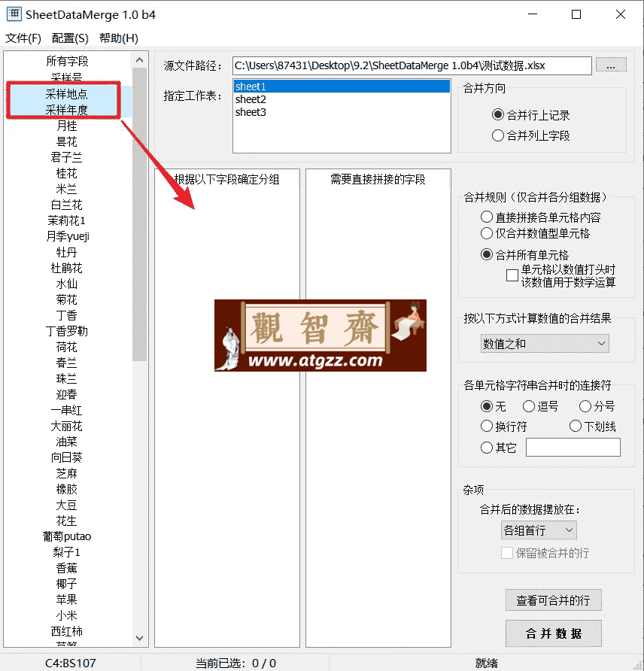Viewport: 644px width, 671px height.
Task: Select 月桂 in the field list
Action: click(67, 126)
